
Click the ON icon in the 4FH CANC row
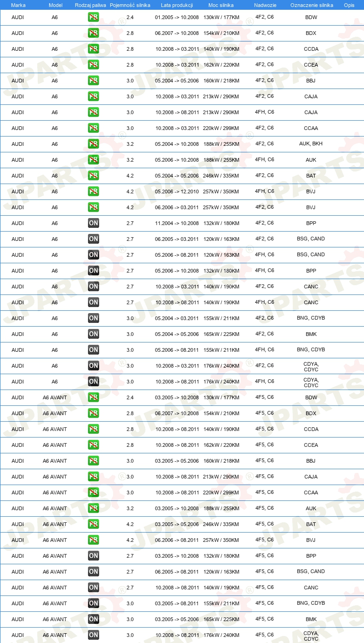click(94, 303)
